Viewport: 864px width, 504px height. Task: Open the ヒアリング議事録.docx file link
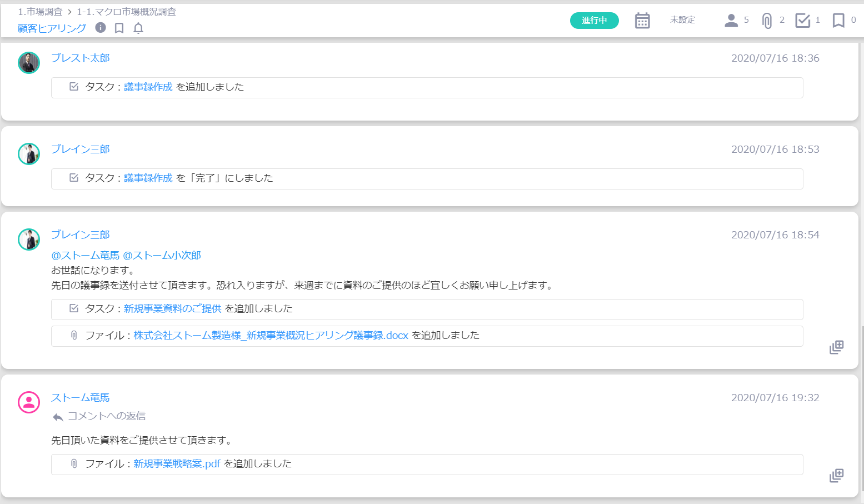pyautogui.click(x=271, y=335)
